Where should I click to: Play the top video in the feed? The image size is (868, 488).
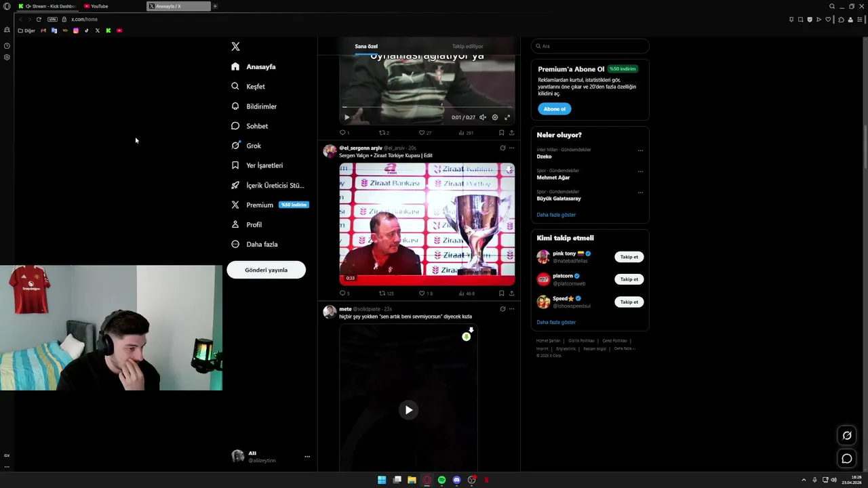point(347,117)
